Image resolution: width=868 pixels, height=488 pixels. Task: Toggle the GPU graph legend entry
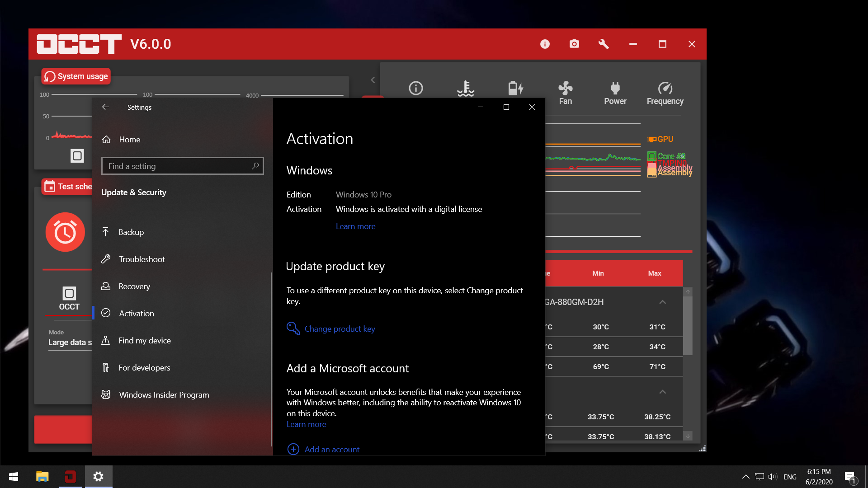pos(660,139)
